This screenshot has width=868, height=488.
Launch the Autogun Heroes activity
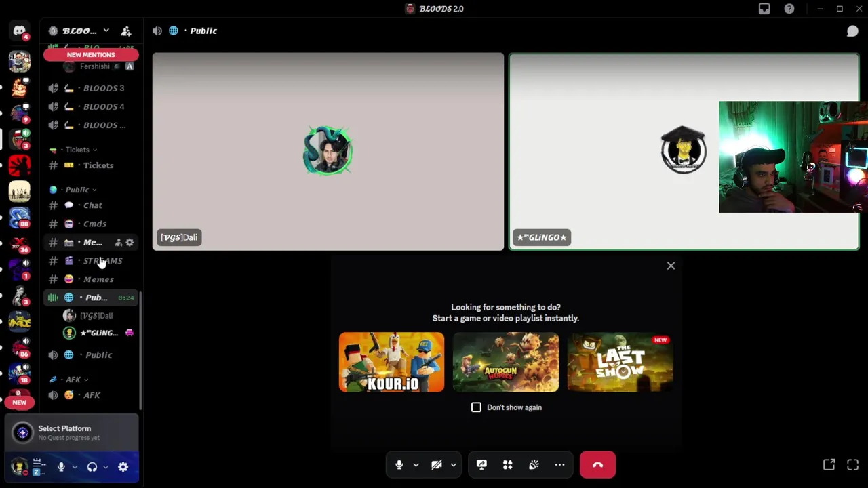coord(506,362)
